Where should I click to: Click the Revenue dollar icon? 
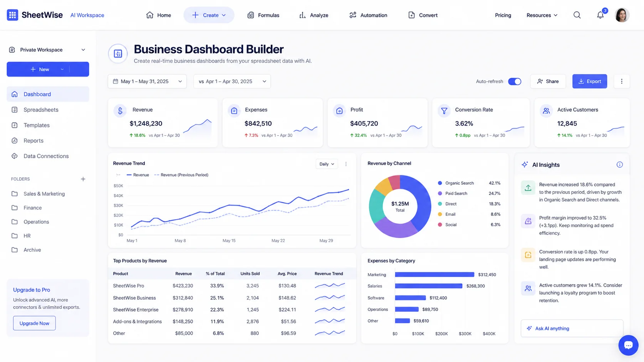coord(120,111)
